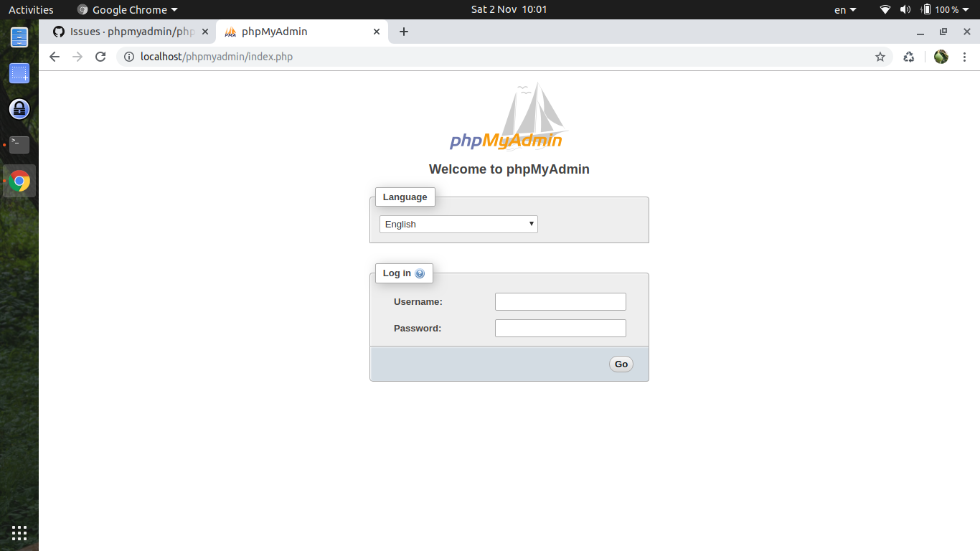Click inside the Username field
Screen dimensions: 980x551
560,301
